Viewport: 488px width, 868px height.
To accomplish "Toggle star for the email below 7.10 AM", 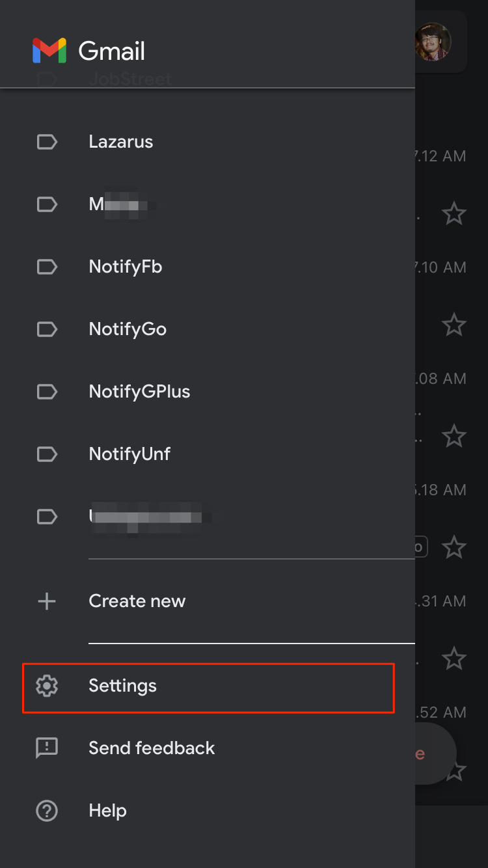I will [454, 324].
